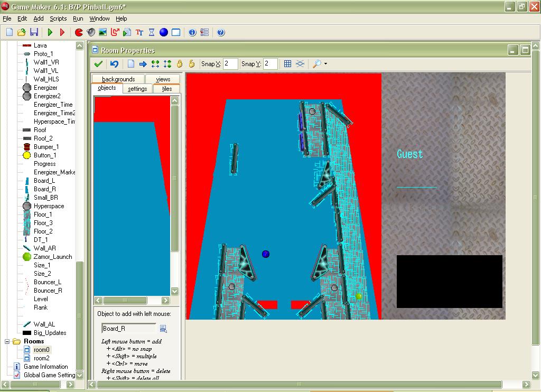
Task: Toggle the room grid display
Action: pos(287,64)
